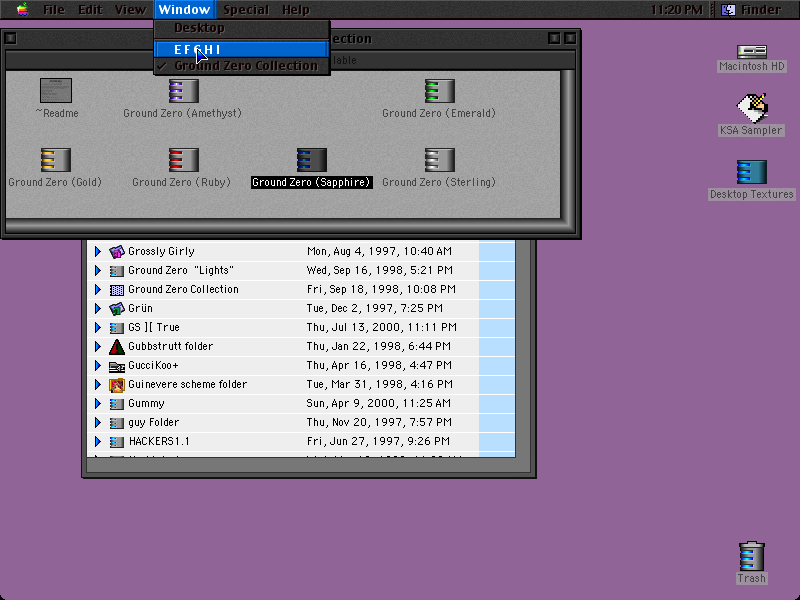Click Ground Zero Collection row icon in list

tap(117, 290)
